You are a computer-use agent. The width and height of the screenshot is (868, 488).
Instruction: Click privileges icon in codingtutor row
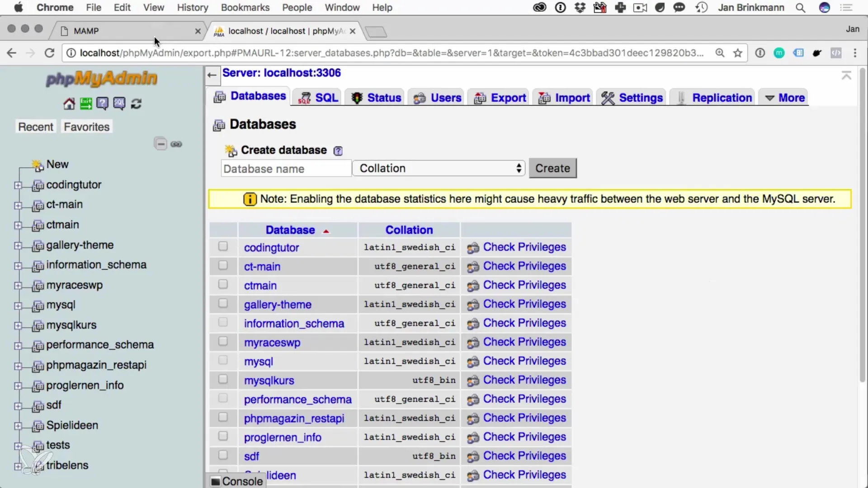tap(473, 248)
